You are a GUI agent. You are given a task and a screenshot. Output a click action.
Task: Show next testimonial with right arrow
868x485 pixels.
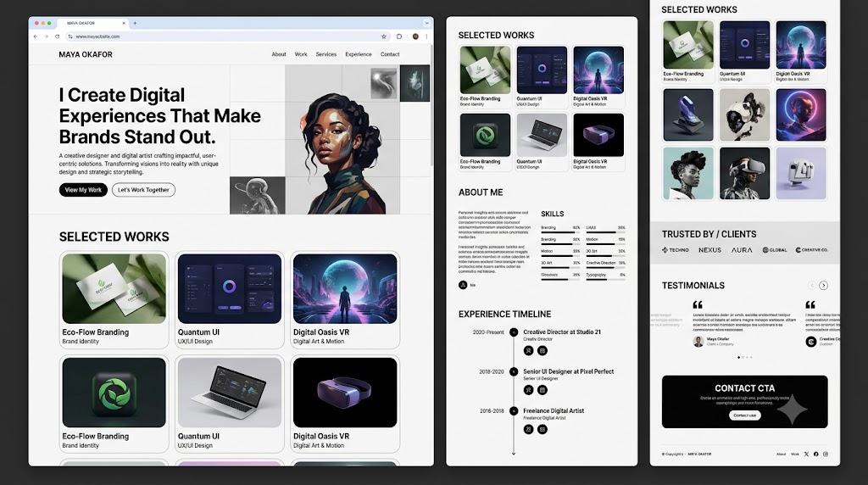(824, 286)
